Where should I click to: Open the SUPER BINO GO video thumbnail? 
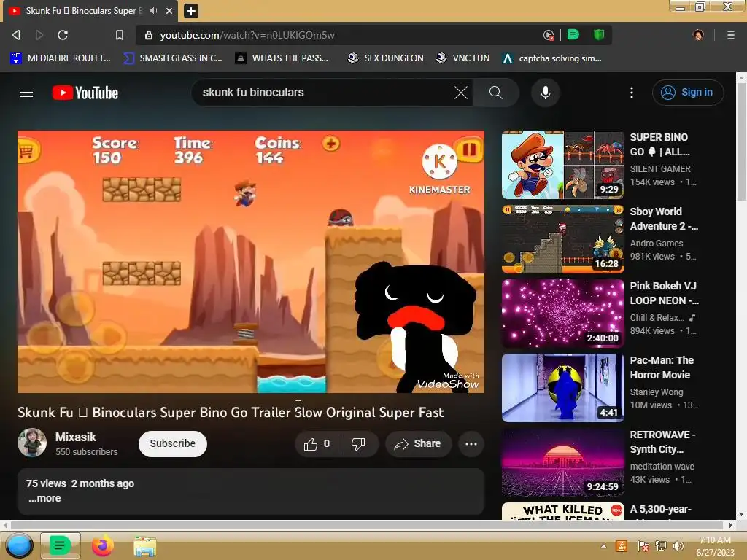(x=562, y=165)
